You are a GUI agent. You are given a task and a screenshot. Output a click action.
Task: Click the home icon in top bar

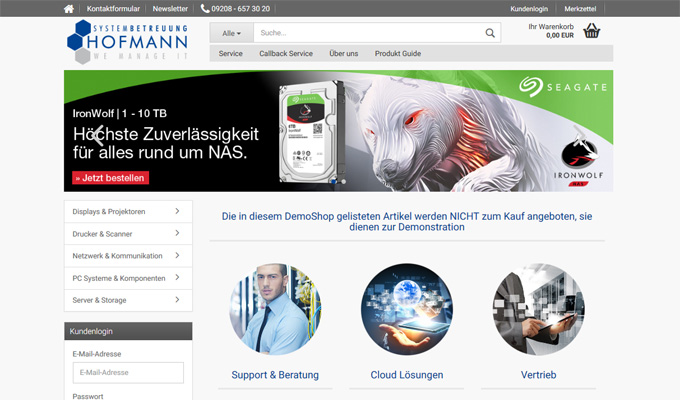click(69, 8)
